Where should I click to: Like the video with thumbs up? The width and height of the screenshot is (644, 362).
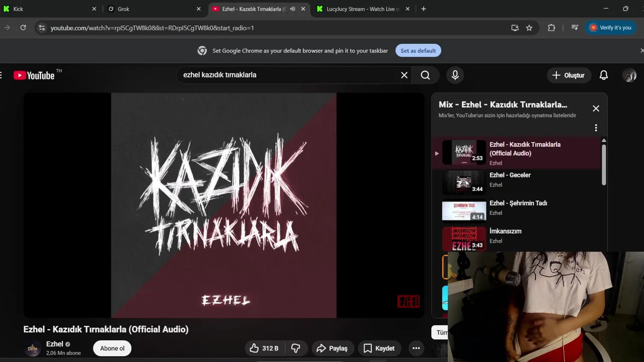[x=264, y=348]
